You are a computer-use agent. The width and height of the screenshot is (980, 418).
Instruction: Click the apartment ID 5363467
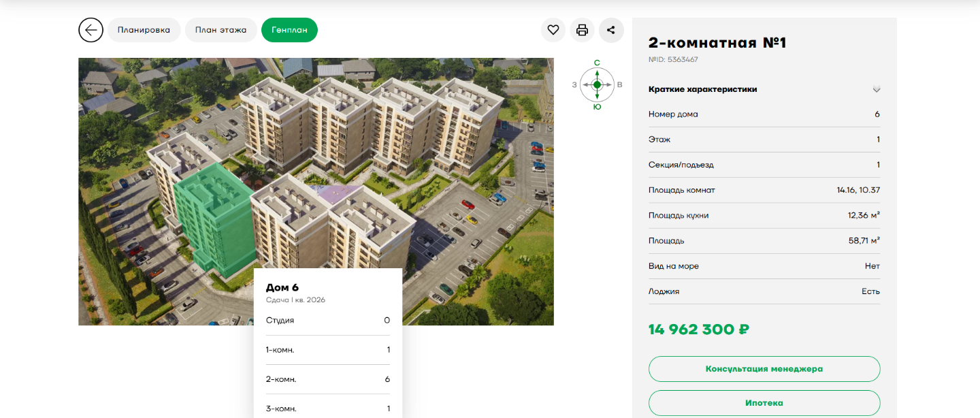click(673, 59)
